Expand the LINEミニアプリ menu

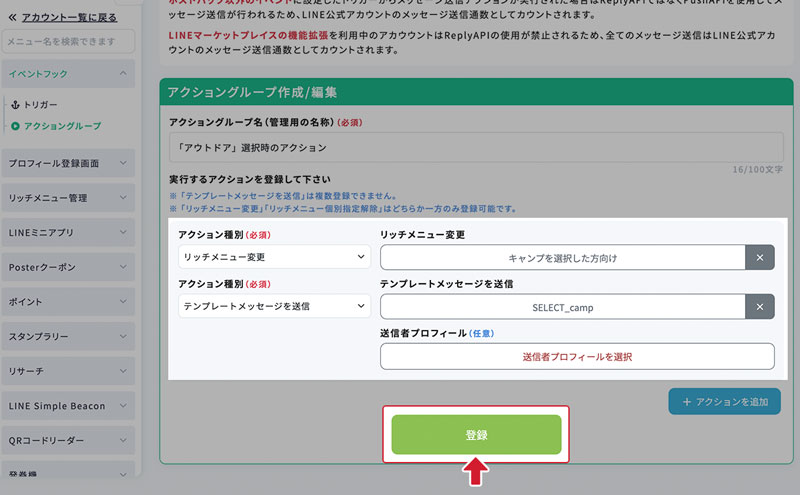coord(68,233)
